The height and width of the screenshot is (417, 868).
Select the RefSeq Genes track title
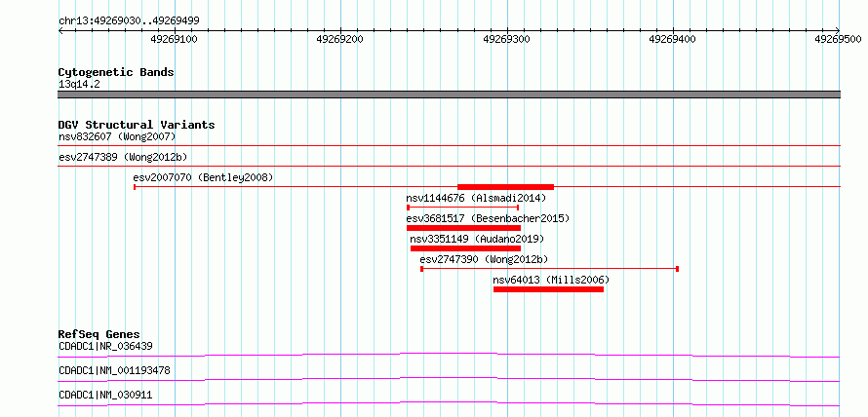99,334
